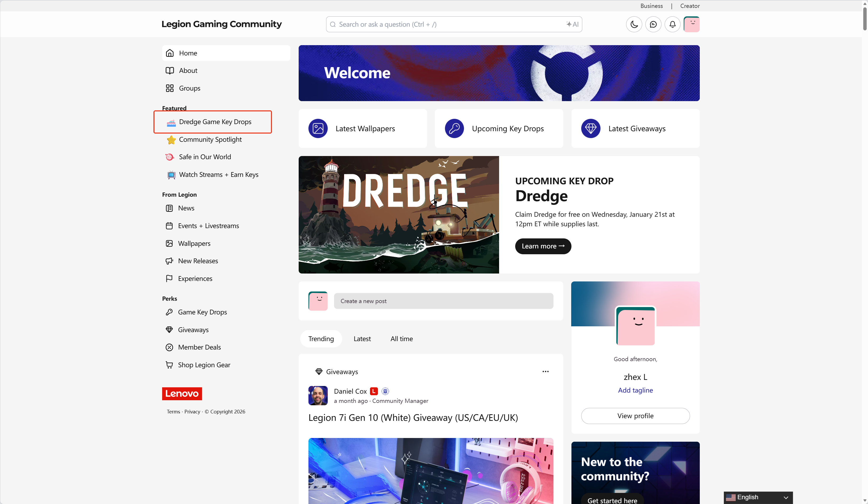Image resolution: width=868 pixels, height=504 pixels.
Task: Select the Latest feed tab
Action: [x=362, y=339]
